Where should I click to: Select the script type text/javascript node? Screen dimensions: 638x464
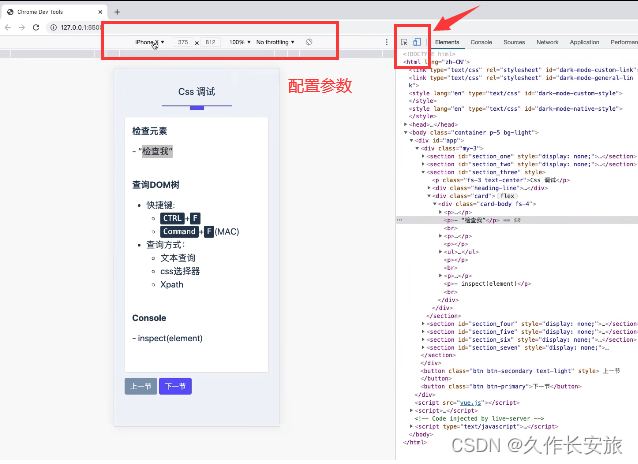click(486, 427)
